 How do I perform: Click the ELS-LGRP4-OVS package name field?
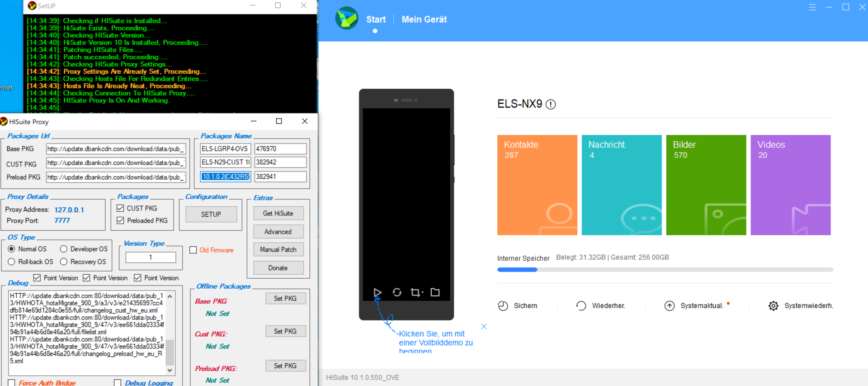pyautogui.click(x=226, y=149)
